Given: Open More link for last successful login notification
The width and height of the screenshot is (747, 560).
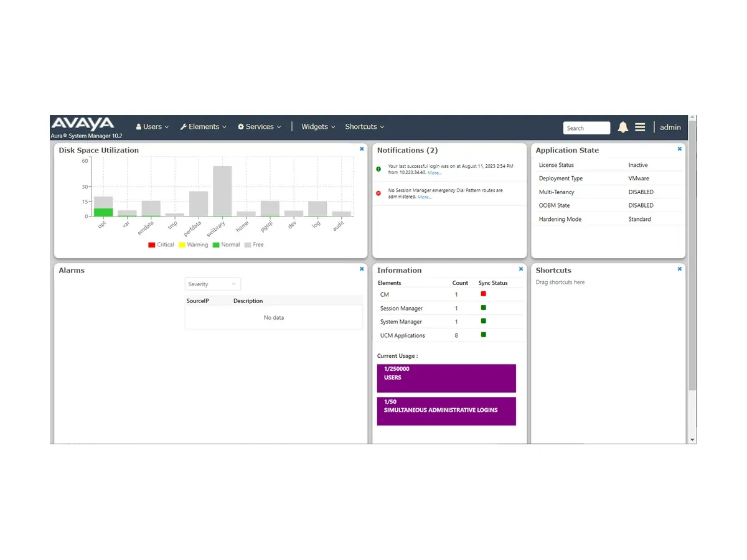Looking at the screenshot, I should click(x=435, y=173).
